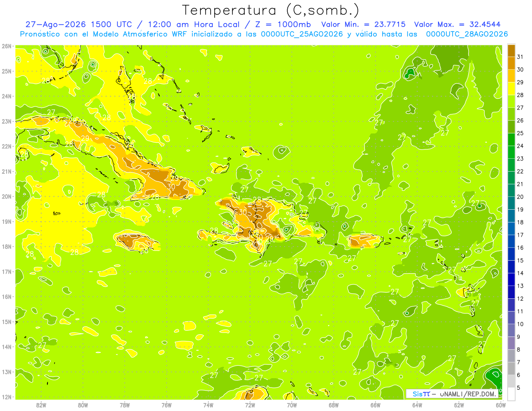Select the 80W longitude axis label
This screenshot has width=532, height=411.
pyautogui.click(x=82, y=405)
